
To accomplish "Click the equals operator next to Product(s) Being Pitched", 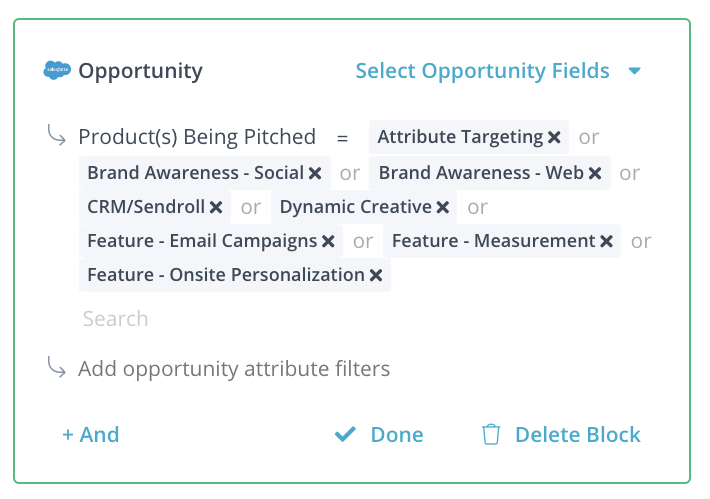I will click(342, 138).
